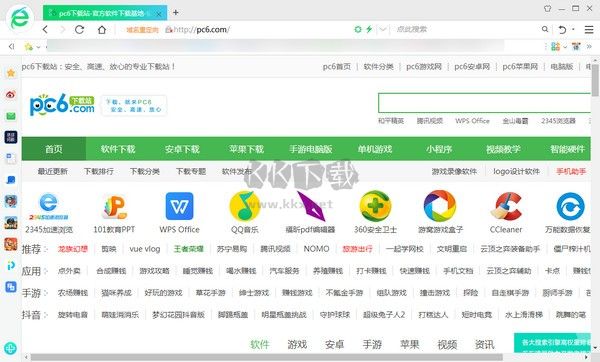The image size is (600, 362).
Task: Open the Weibo icon in left sidebar
Action: pyautogui.click(x=11, y=94)
